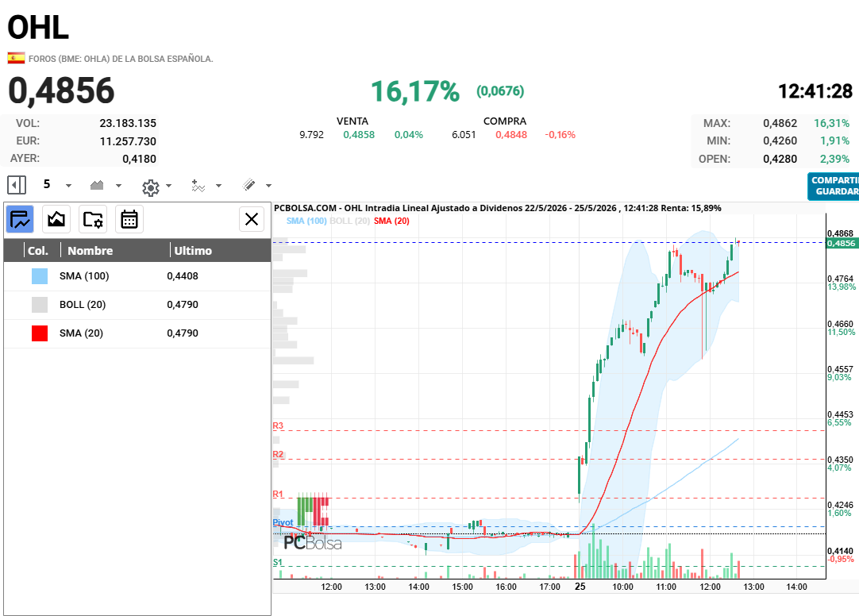Expand the gear settings dropdown arrow
Image resolution: width=859 pixels, height=616 pixels.
pos(169,186)
